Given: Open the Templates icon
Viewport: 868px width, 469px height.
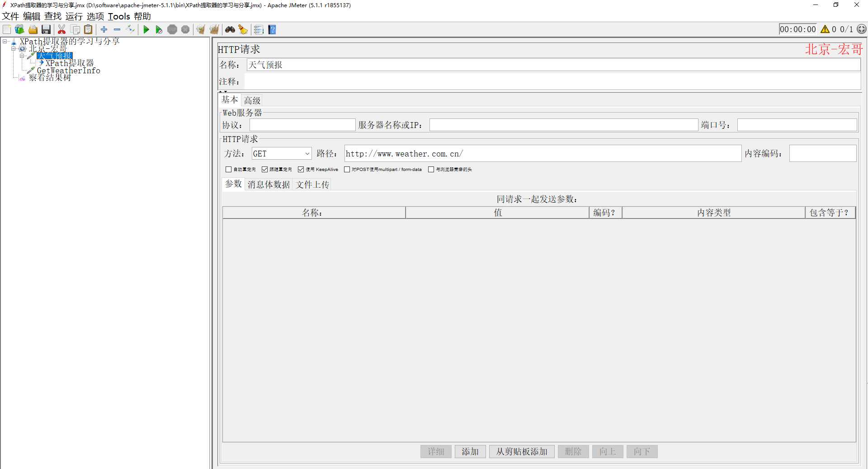Looking at the screenshot, I should click(19, 29).
